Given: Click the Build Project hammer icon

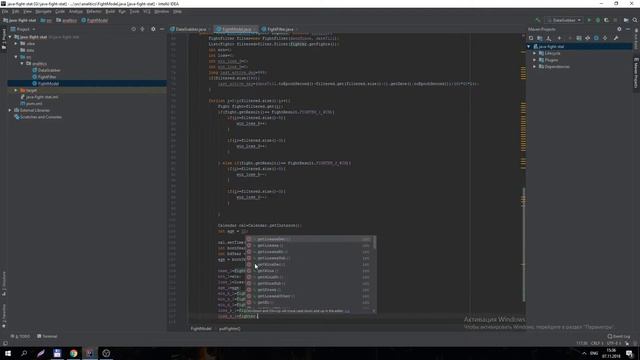Looking at the screenshot, I should click(x=538, y=20).
